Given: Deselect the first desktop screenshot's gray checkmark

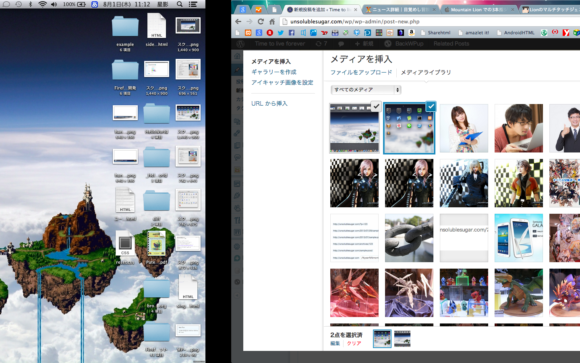Looking at the screenshot, I should (x=376, y=106).
